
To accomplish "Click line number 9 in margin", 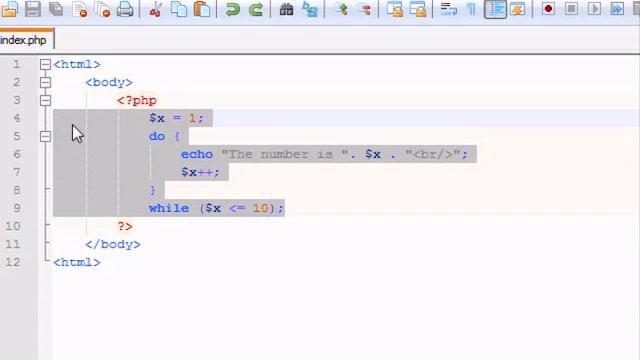I will tap(16, 208).
